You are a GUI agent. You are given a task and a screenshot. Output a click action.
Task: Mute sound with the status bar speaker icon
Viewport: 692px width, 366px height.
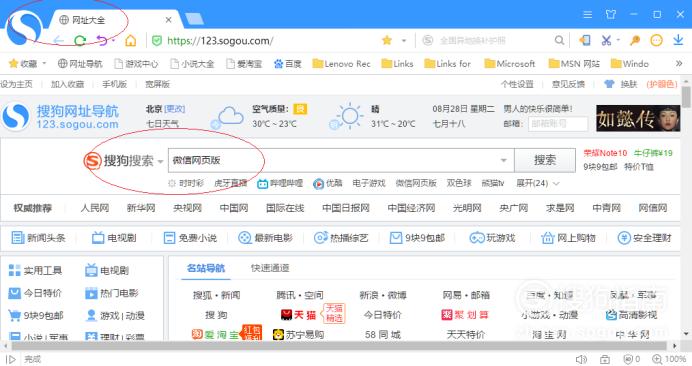click(x=581, y=359)
